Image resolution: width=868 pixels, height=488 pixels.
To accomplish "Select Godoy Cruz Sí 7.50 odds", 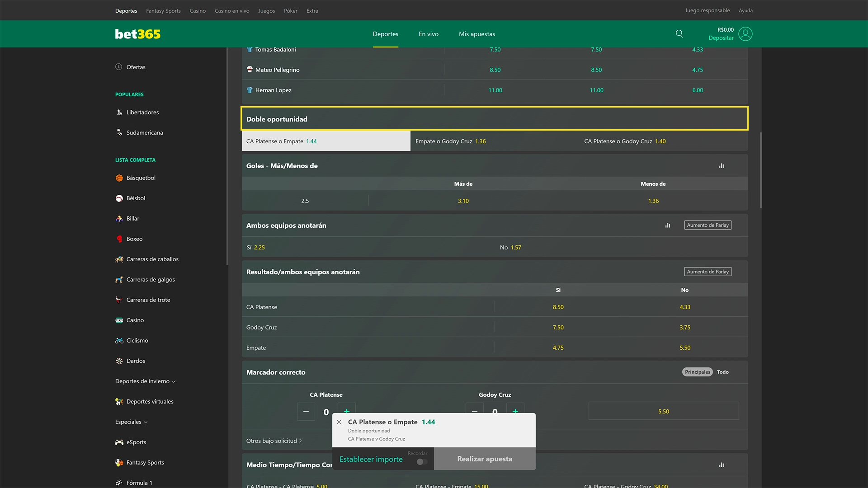I will [x=558, y=327].
